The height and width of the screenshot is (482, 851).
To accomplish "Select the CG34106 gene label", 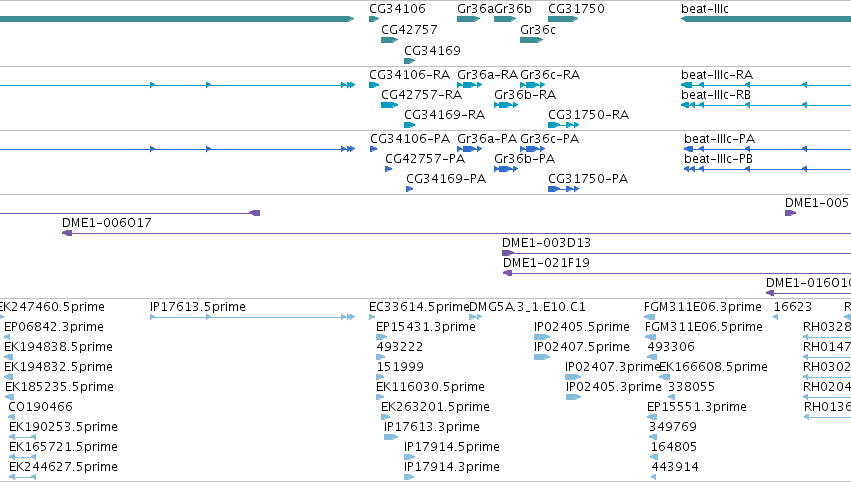I will pos(397,9).
